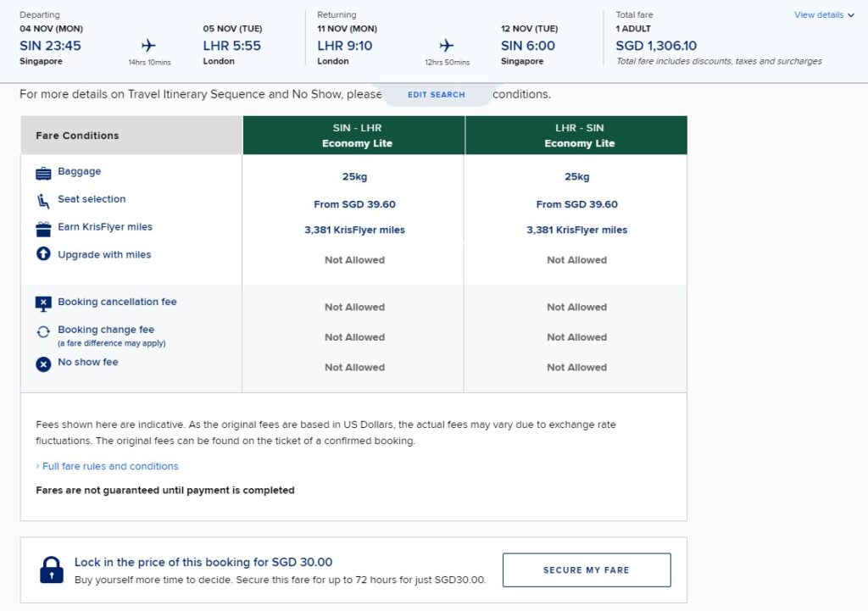This screenshot has height=611, width=868.
Task: Click the Earn KrisFlyer miles icon
Action: (x=45, y=227)
